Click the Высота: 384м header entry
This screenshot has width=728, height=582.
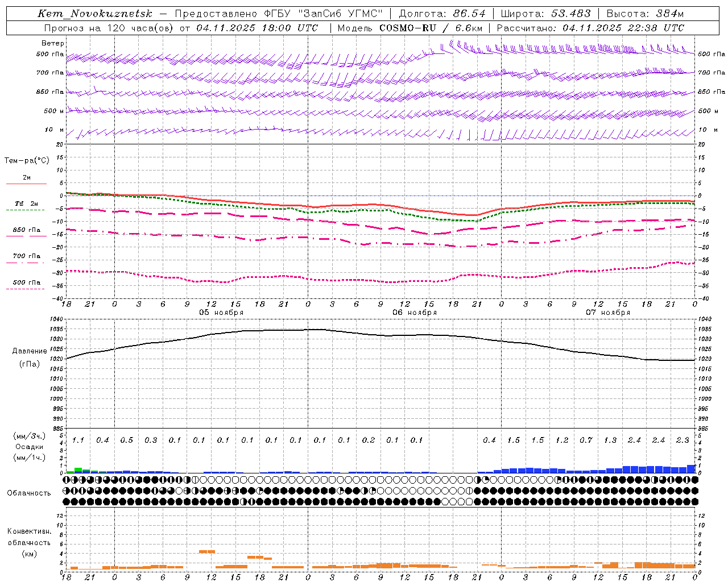point(645,14)
